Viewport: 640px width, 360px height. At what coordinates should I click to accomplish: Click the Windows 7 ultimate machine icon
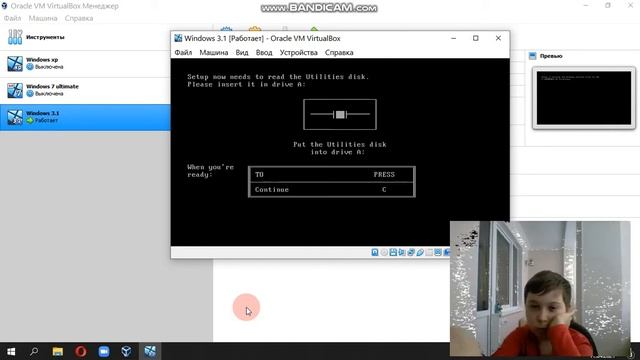coord(15,90)
